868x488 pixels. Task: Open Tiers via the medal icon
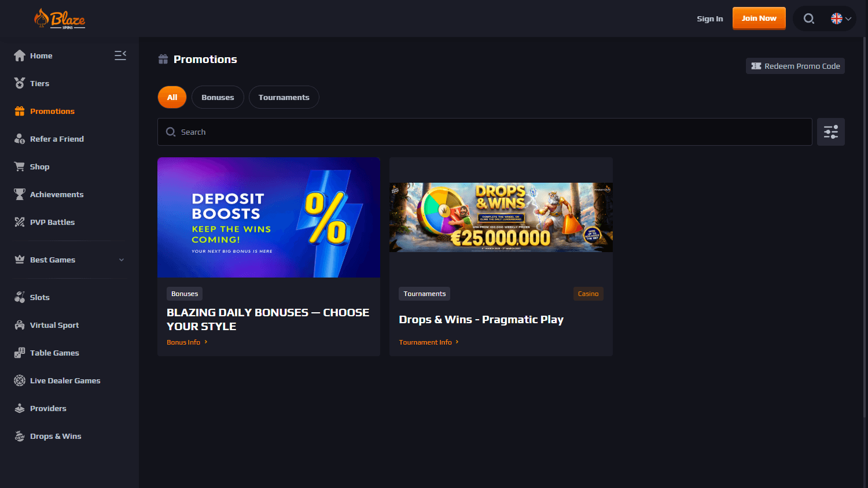pos(20,83)
